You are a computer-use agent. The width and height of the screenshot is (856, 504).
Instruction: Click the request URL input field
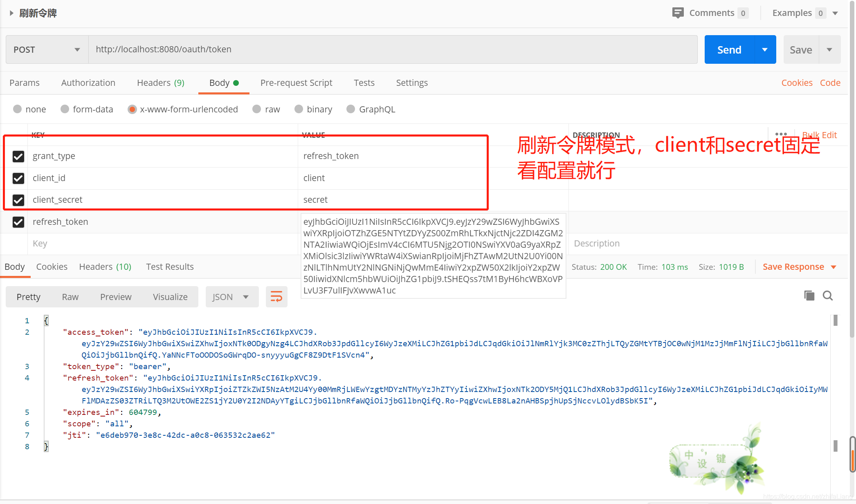tap(393, 49)
